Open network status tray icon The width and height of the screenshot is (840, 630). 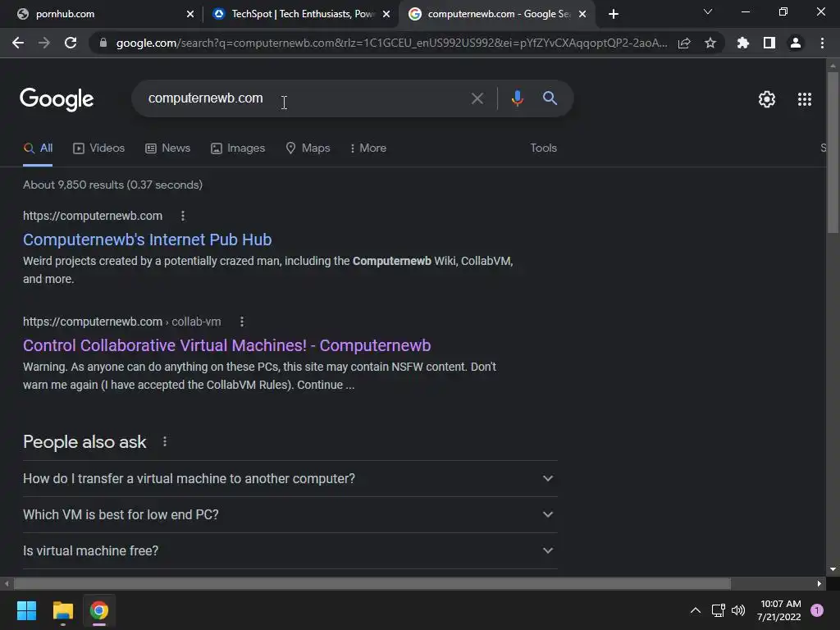pyautogui.click(x=718, y=610)
